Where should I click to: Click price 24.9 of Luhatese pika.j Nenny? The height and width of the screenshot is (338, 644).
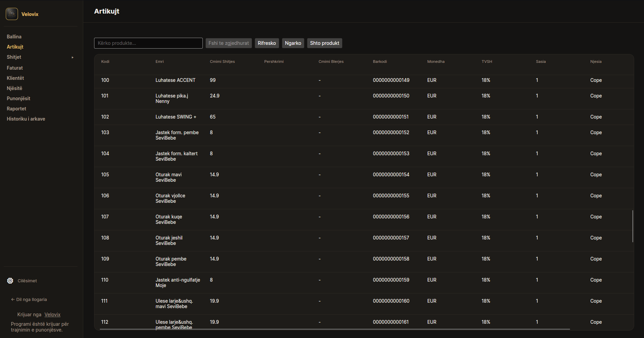click(x=215, y=96)
